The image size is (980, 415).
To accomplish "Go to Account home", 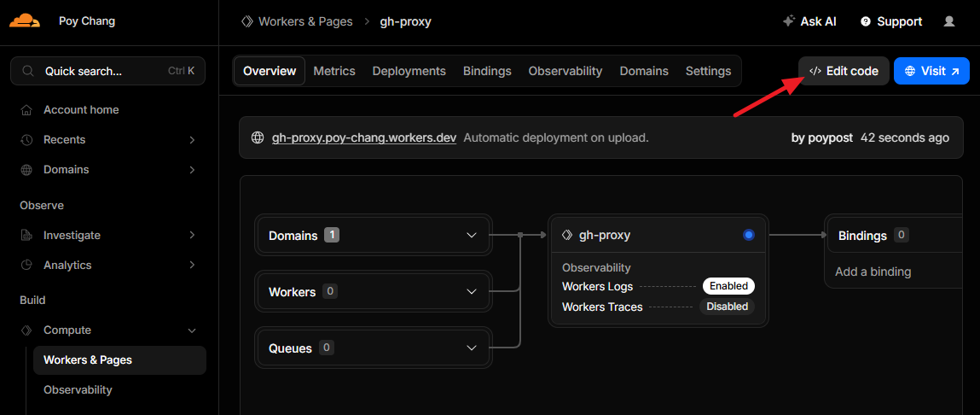I will point(81,110).
